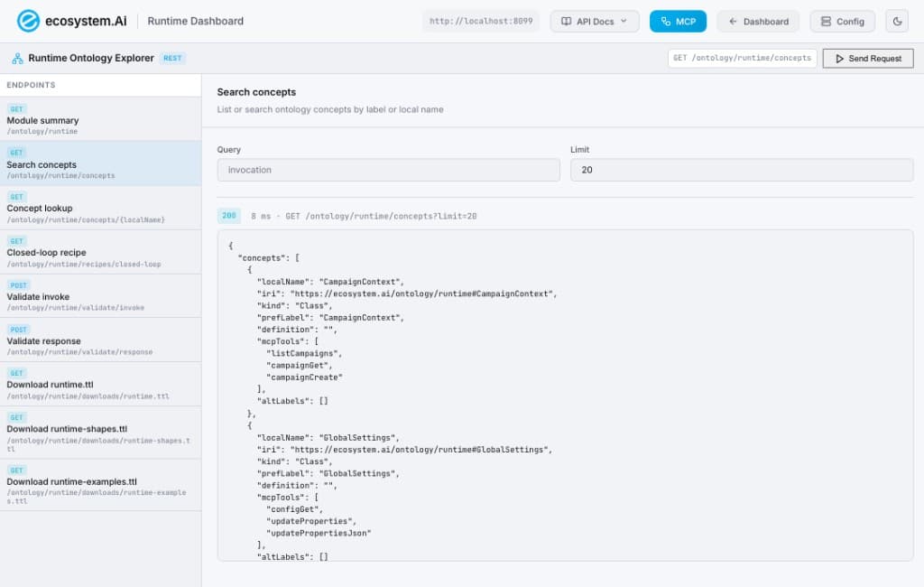Select Concept lookup endpoint
Image resolution: width=924 pixels, height=587 pixels.
[x=101, y=208]
